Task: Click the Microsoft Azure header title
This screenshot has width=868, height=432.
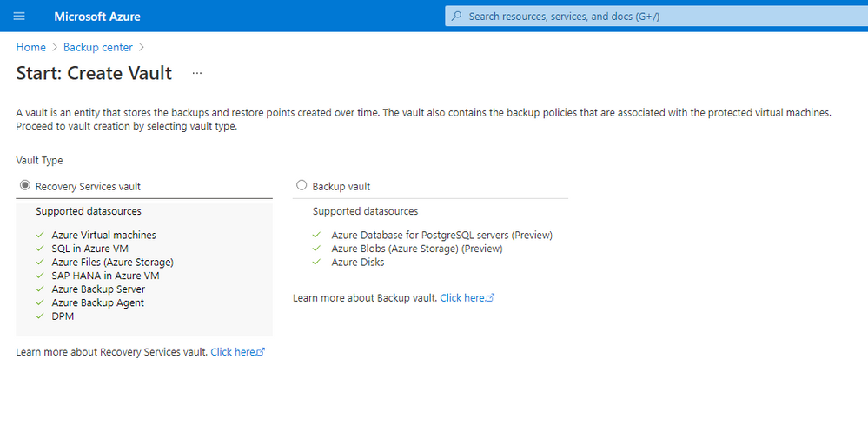Action: (x=97, y=17)
